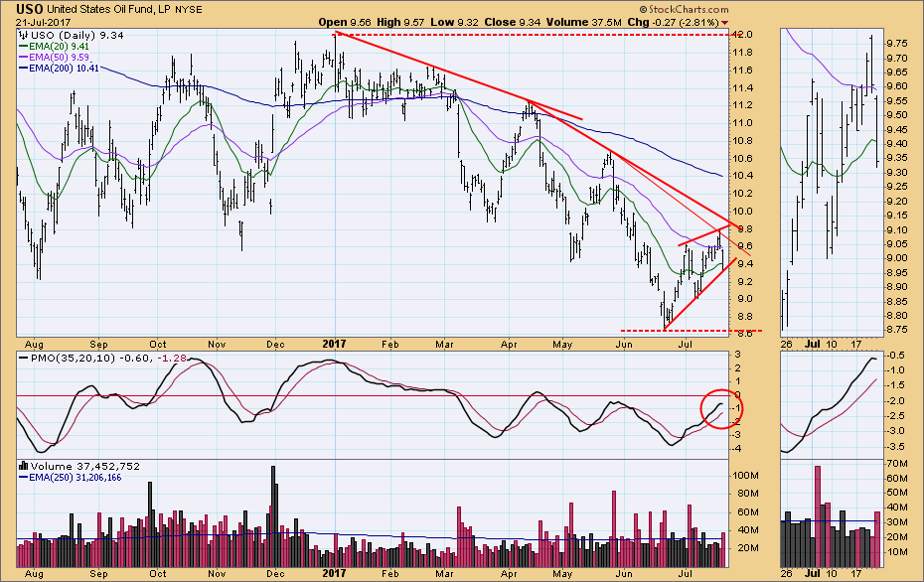Click the -3.5 label on zoom PMO axis

click(x=898, y=447)
